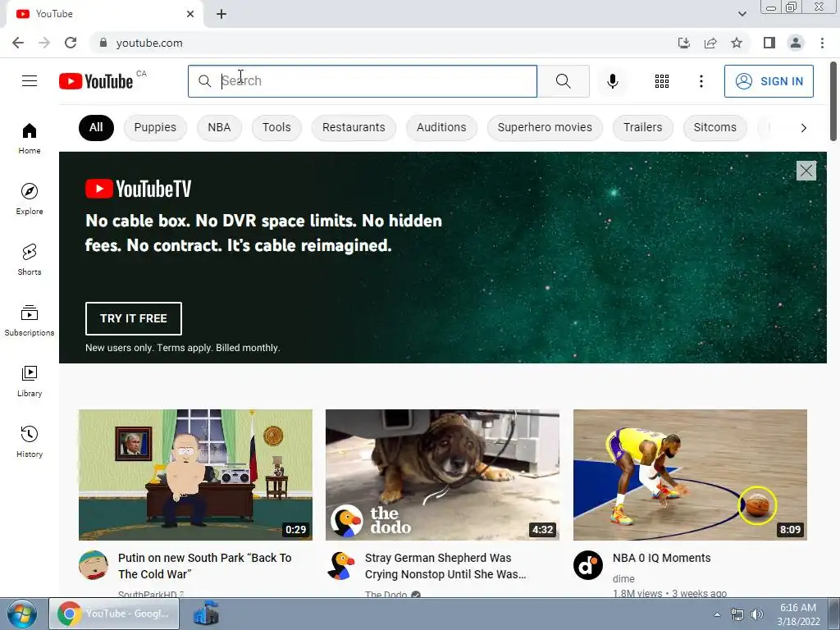Start voice search with microphone icon
Screen dimensions: 840x630
pos(612,81)
